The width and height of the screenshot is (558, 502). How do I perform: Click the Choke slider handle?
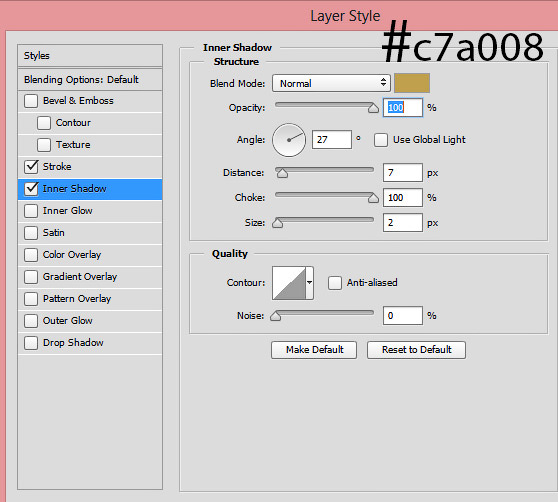373,198
